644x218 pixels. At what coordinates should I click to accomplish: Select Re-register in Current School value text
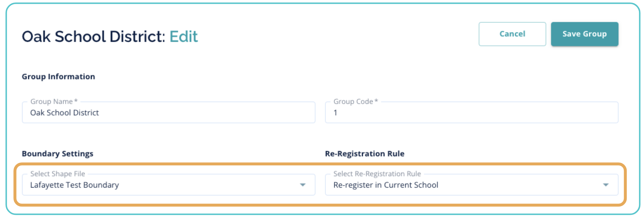tap(386, 185)
